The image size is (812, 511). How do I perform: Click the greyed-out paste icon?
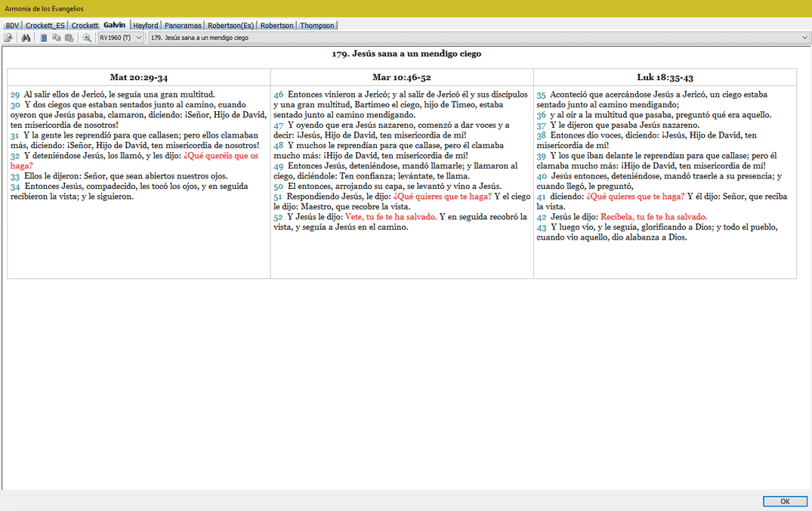(x=69, y=38)
